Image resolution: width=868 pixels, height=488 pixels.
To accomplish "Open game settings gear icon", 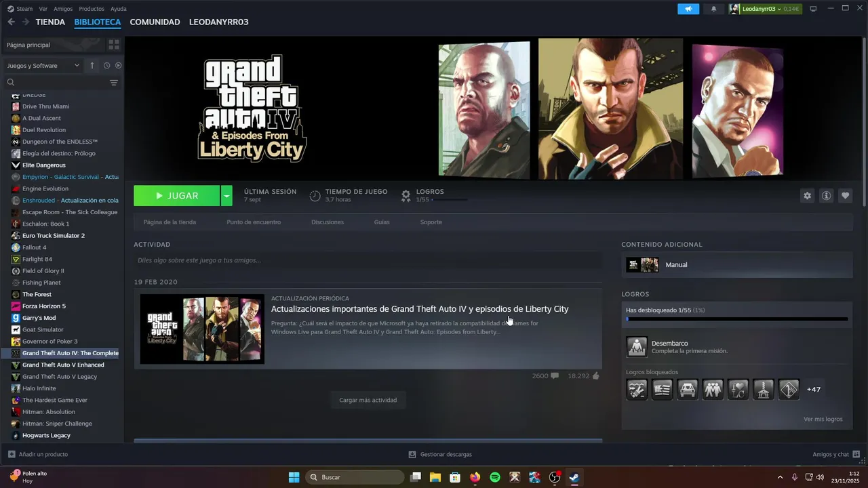I will coord(807,196).
